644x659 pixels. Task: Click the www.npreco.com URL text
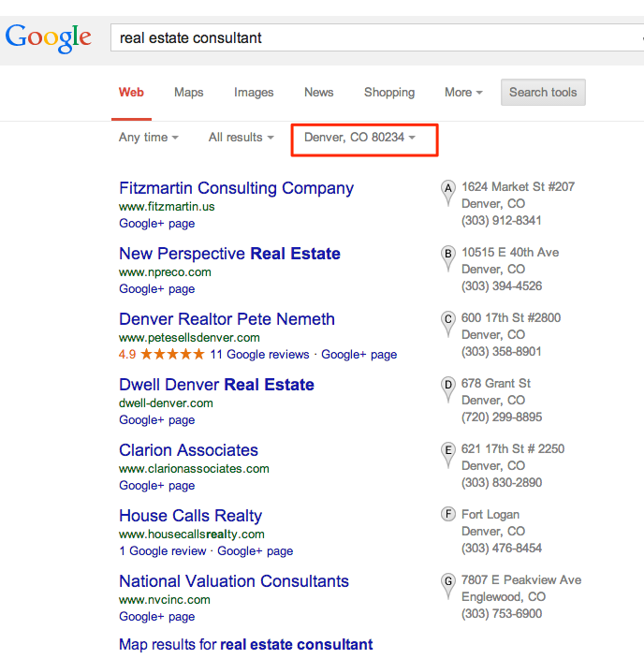pos(165,271)
